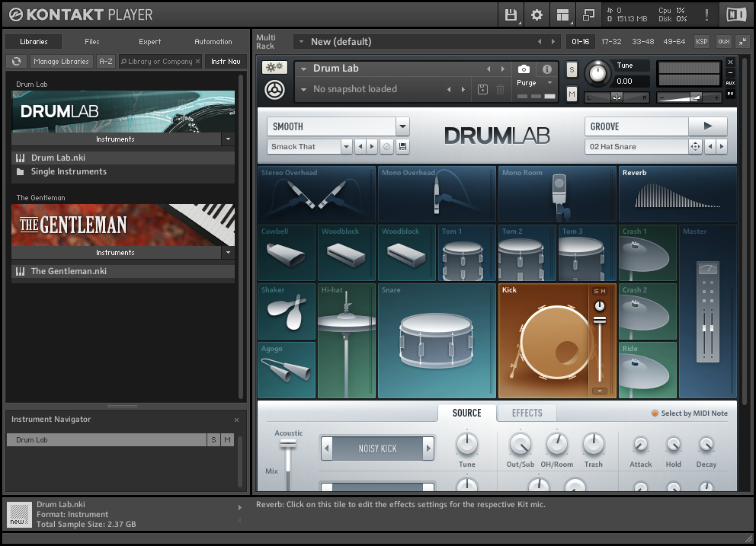Adjust the Kick volume fader

[599, 320]
